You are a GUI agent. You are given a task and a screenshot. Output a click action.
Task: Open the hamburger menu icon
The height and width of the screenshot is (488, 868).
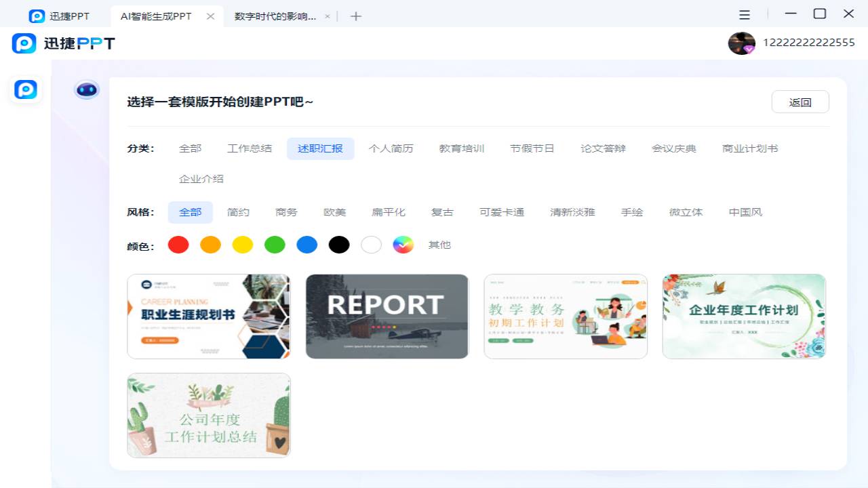[744, 14]
